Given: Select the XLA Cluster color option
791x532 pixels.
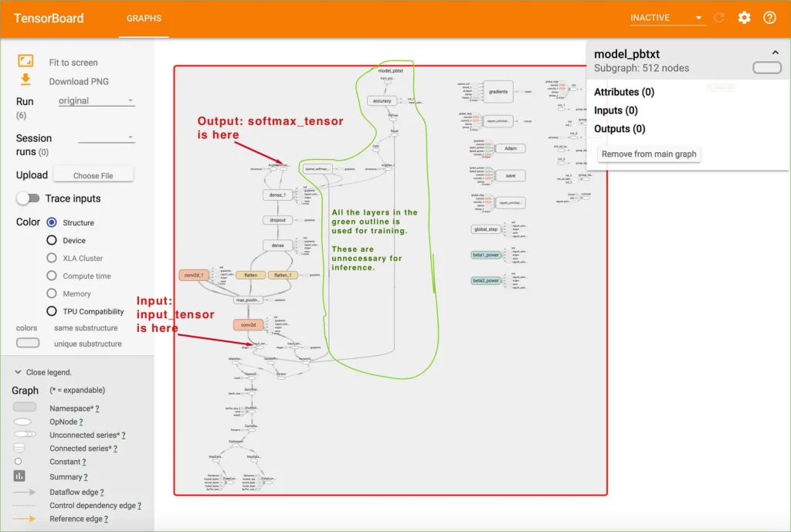Looking at the screenshot, I should (x=52, y=258).
